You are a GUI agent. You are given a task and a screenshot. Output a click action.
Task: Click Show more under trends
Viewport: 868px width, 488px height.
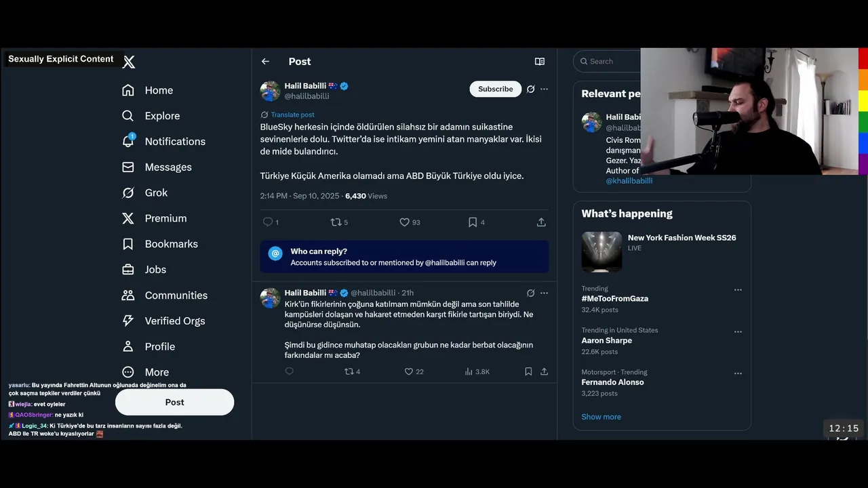click(x=601, y=417)
